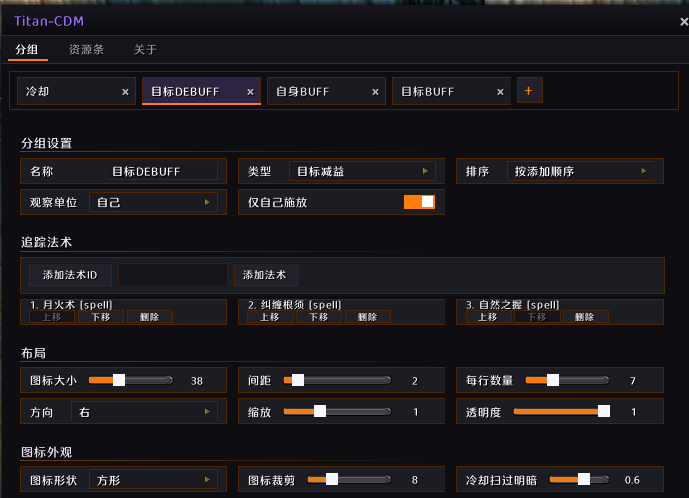Click the 添加法术 button
The image size is (689, 498).
(265, 275)
